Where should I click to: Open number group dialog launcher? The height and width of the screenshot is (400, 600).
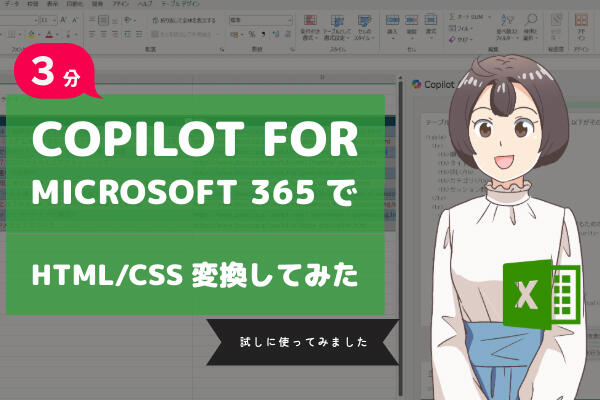pos(292,49)
